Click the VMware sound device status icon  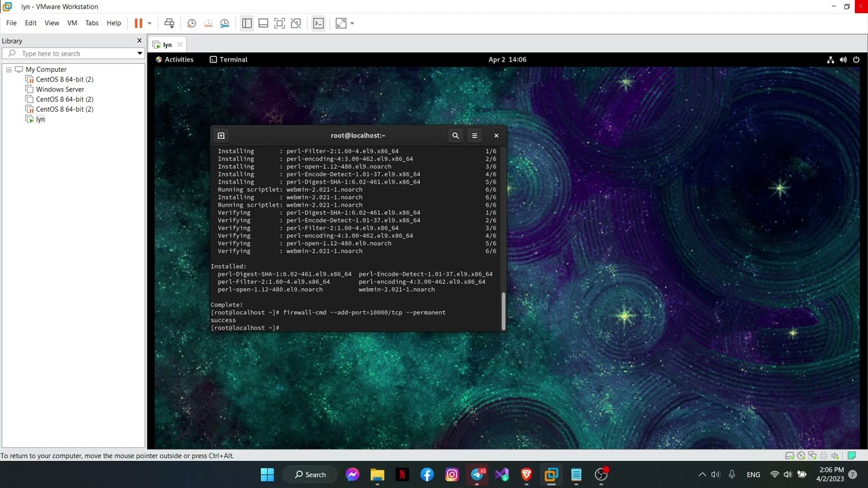(834, 456)
